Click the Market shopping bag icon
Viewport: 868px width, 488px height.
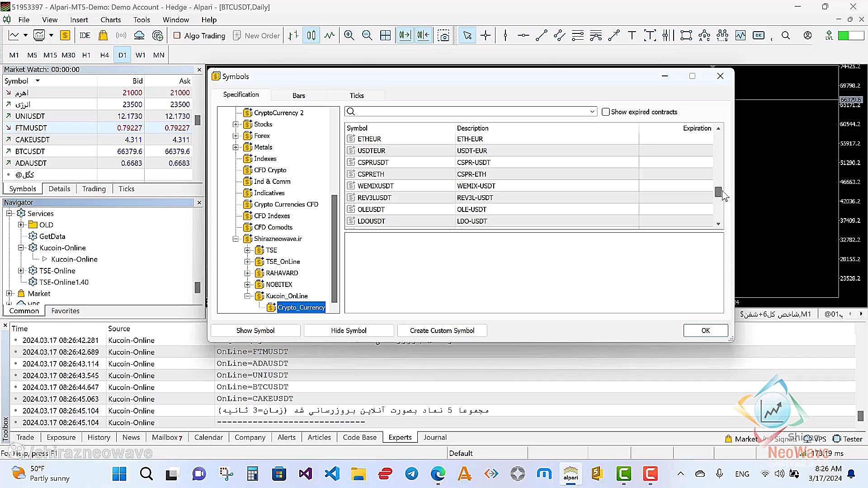pyautogui.click(x=103, y=35)
